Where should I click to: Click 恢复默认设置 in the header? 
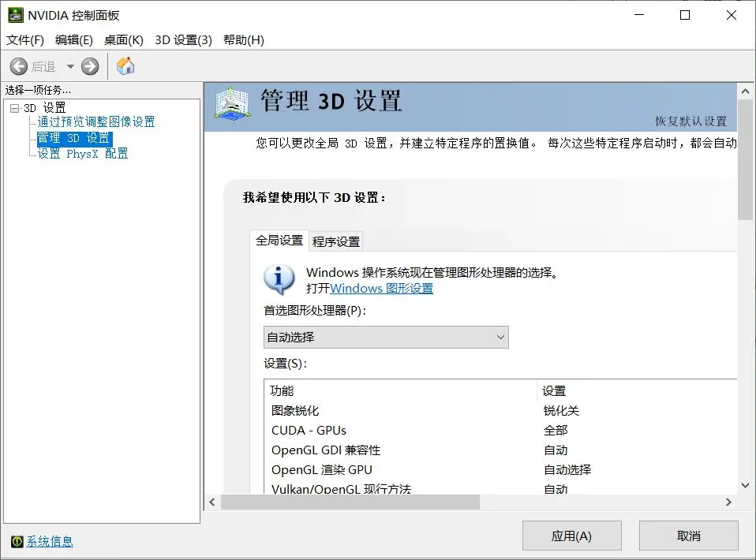[x=691, y=121]
